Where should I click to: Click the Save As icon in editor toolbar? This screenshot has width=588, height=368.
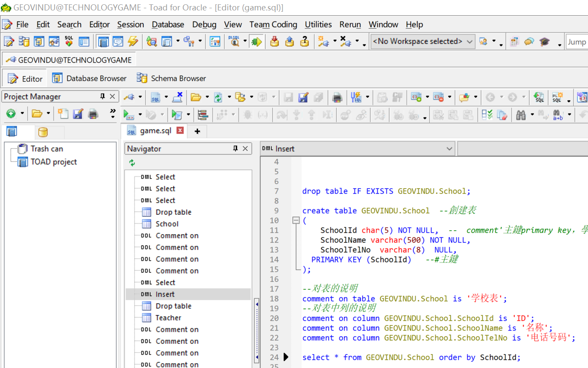click(x=303, y=97)
